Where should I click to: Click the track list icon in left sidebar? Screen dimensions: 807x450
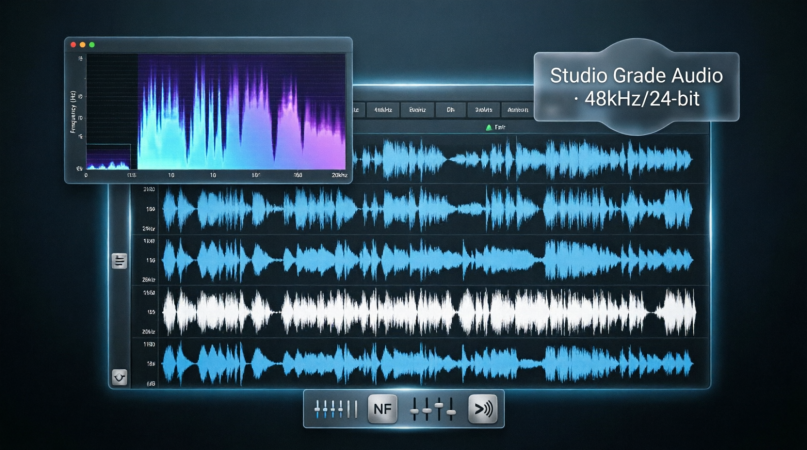click(119, 261)
